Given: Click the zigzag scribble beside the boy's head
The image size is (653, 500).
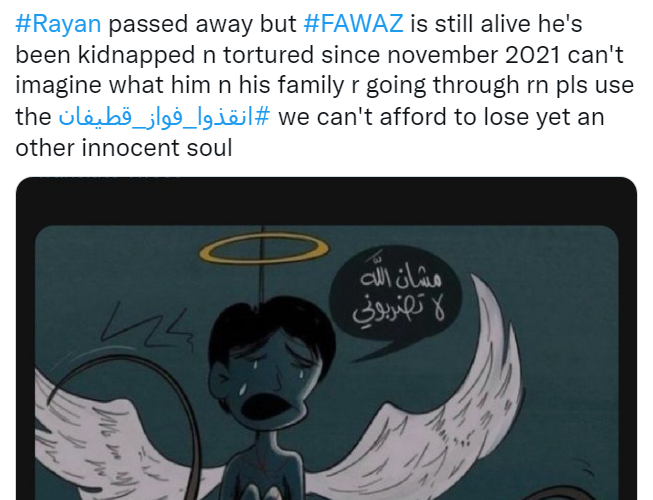Looking at the screenshot, I should pos(146,327).
